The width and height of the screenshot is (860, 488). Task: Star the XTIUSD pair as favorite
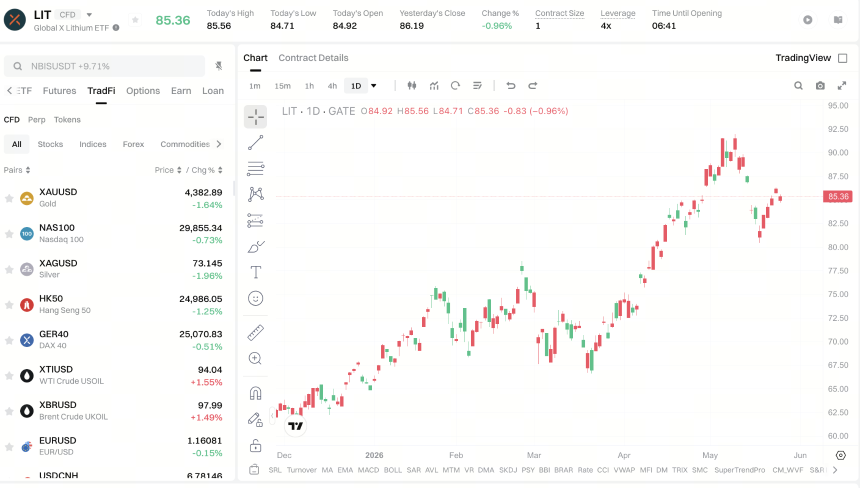(9, 376)
